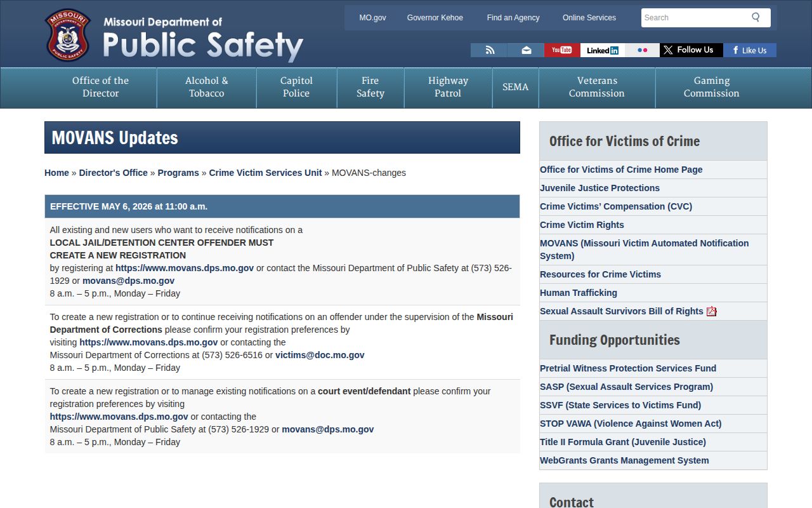Go to Gaming Commission section
The width and height of the screenshot is (812, 508).
(x=711, y=87)
